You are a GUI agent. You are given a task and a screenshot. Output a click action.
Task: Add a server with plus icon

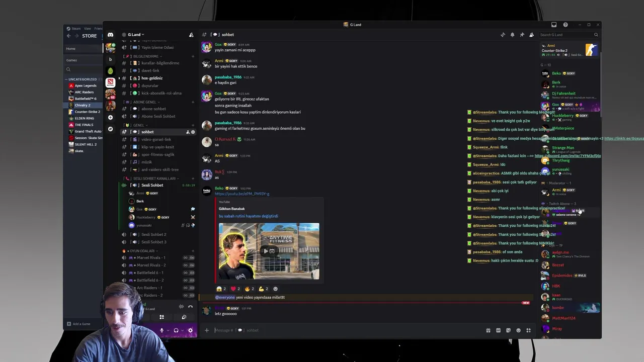[110, 117]
